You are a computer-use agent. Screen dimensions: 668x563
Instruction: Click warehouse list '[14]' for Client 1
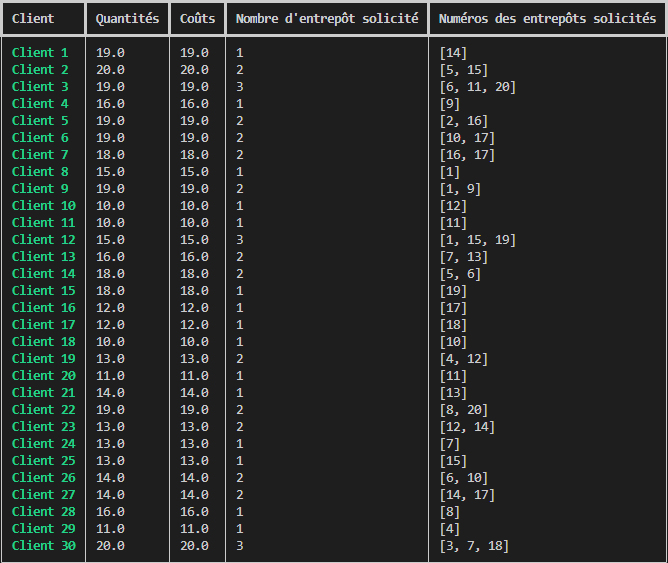[453, 53]
